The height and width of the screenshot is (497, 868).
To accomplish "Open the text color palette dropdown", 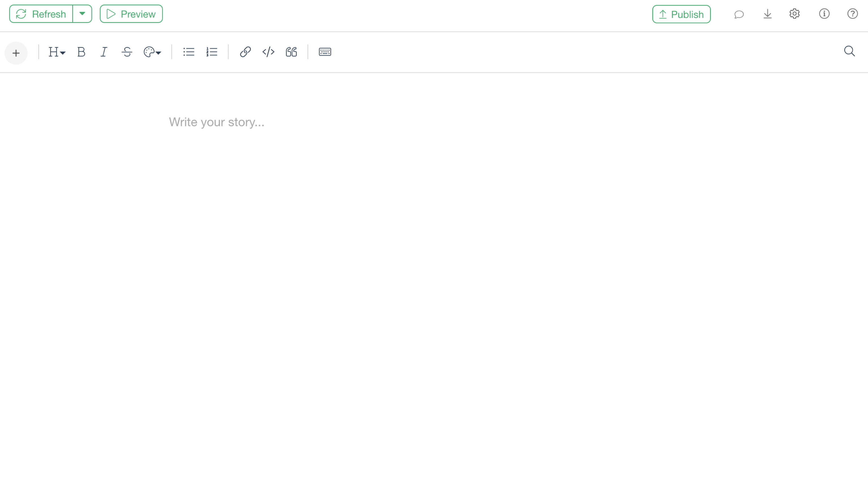I will [x=152, y=52].
